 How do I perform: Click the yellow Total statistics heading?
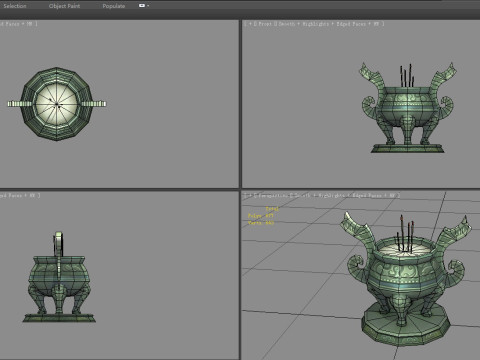pyautogui.click(x=272, y=209)
